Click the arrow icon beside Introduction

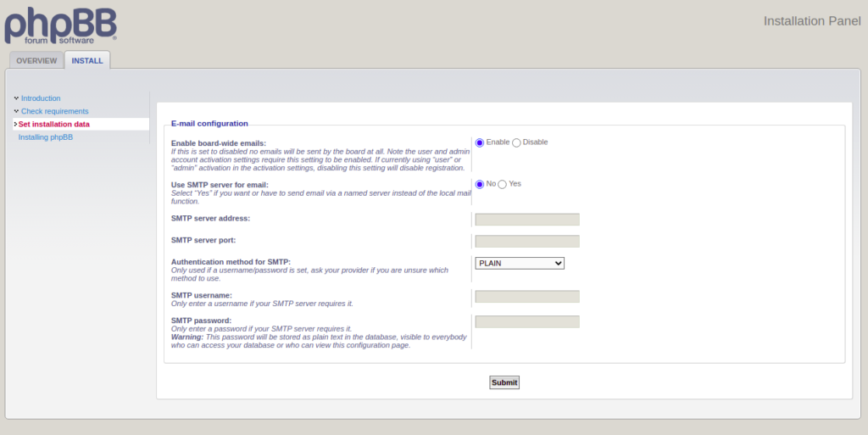(16, 98)
